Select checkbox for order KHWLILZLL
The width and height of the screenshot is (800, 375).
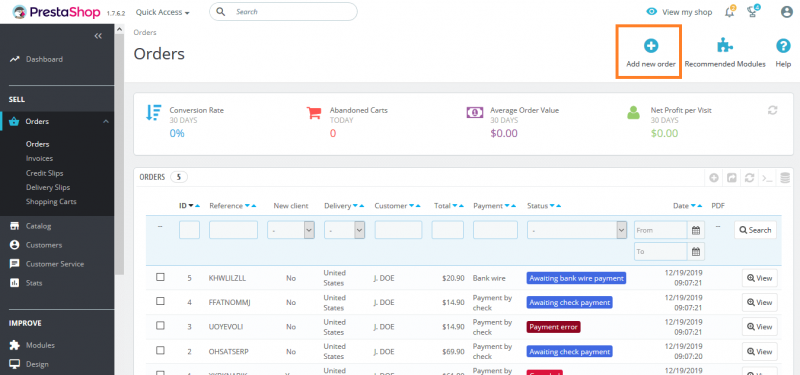160,277
